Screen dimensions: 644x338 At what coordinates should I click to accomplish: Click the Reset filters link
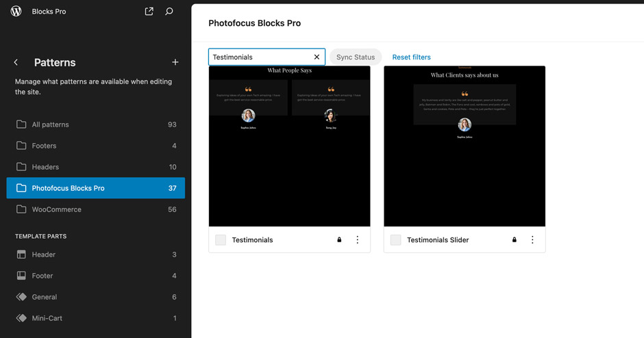411,57
